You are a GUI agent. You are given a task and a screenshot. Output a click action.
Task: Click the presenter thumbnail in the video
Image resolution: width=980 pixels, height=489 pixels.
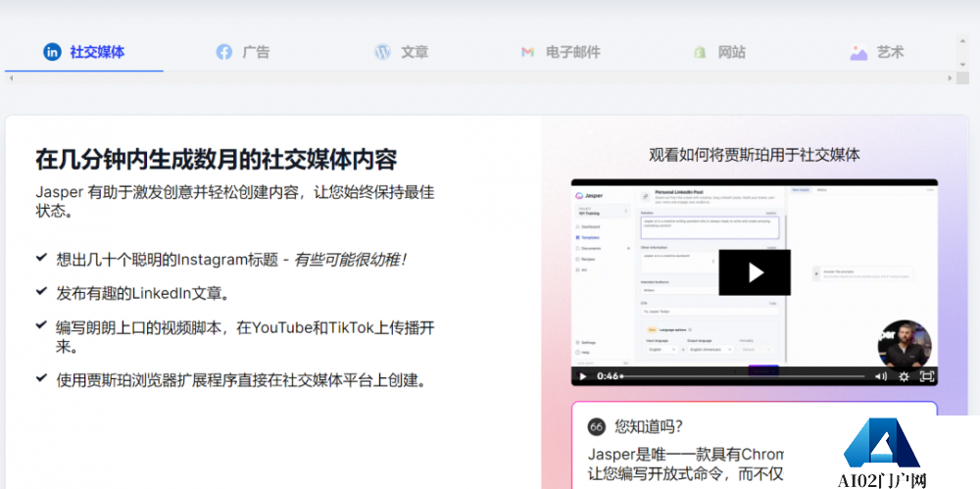905,347
